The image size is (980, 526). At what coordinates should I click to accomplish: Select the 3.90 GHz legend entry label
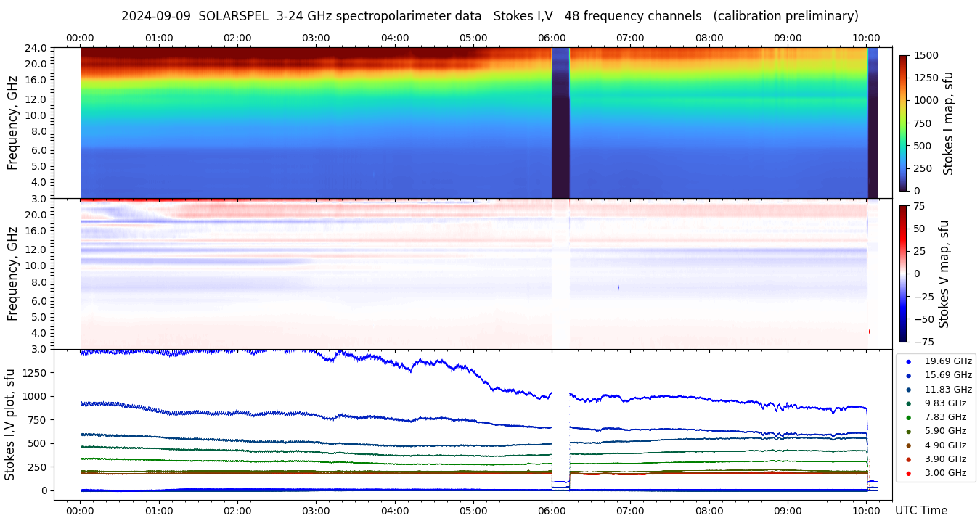tap(944, 459)
